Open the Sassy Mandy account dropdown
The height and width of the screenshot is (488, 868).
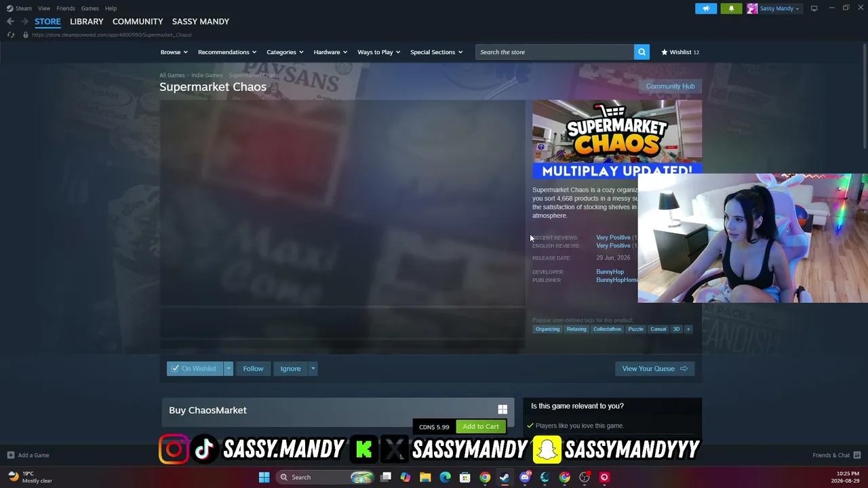[x=780, y=8]
